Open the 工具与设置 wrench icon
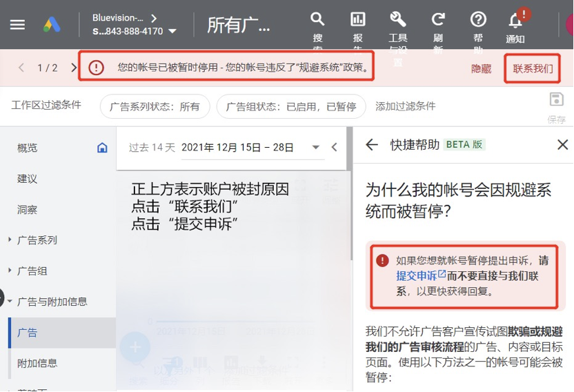This screenshot has height=392, width=574. 398,19
